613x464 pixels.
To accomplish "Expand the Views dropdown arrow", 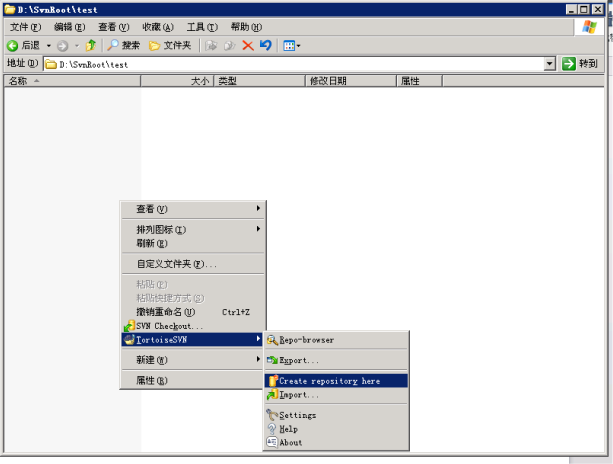I will coord(299,46).
